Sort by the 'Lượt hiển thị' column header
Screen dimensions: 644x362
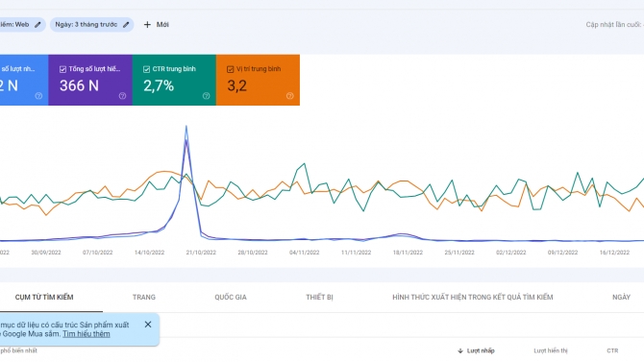(551, 350)
